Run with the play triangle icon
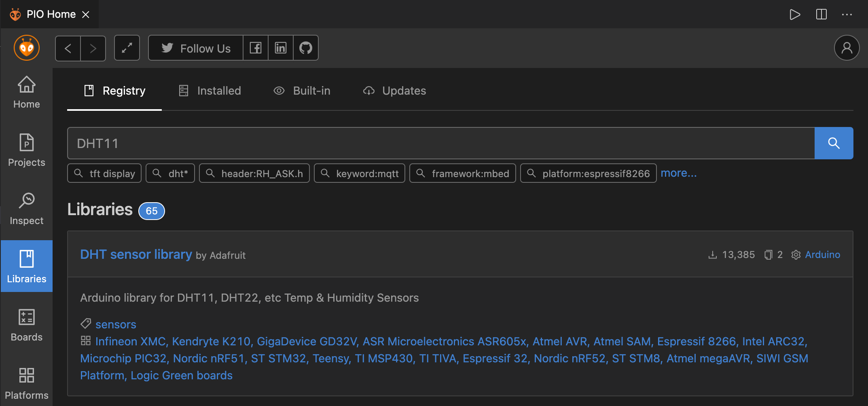Viewport: 868px width, 406px height. [x=795, y=15]
